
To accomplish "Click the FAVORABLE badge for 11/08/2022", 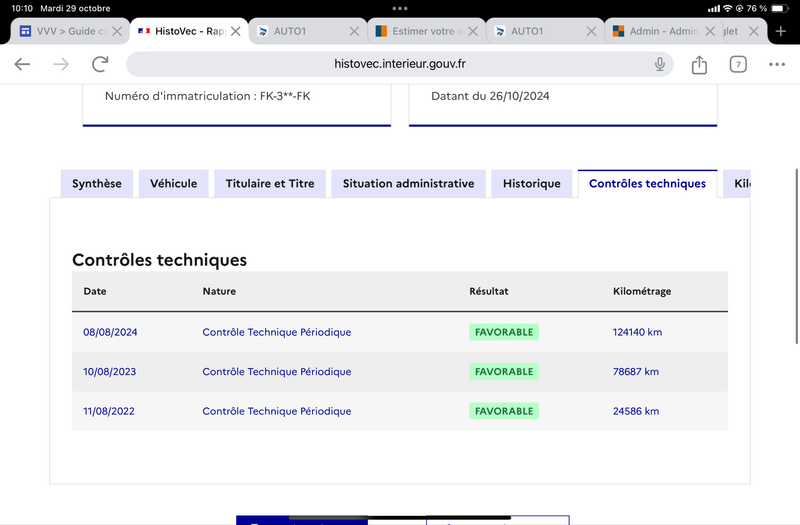I will point(504,411).
